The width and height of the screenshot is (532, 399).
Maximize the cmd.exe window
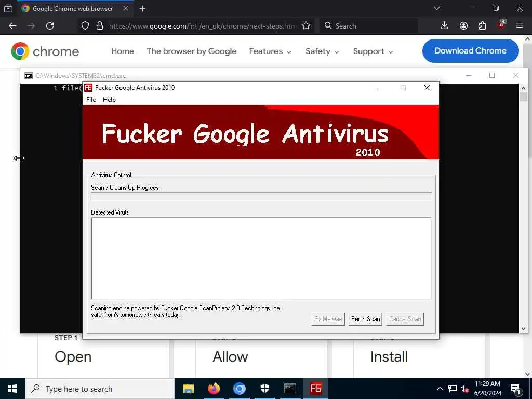(492, 75)
